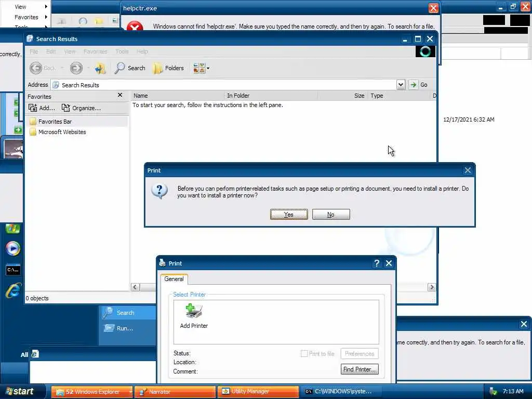532x399 pixels.
Task: Sort by the Size column header
Action: 342,96
